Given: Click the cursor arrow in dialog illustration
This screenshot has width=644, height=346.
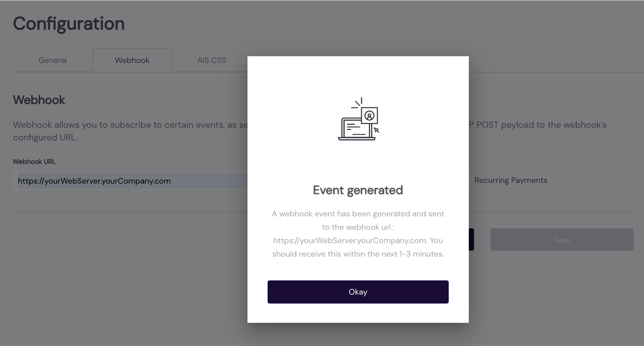Looking at the screenshot, I should [376, 130].
